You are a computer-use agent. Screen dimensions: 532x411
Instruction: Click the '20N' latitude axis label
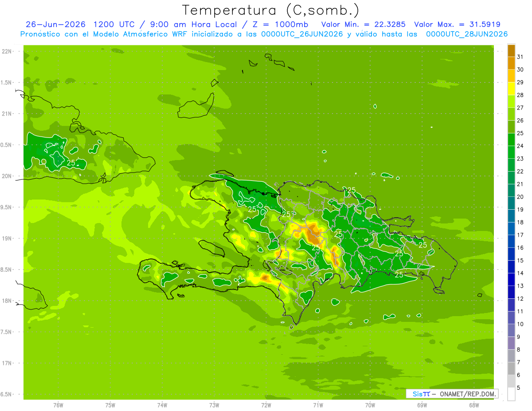click(x=7, y=176)
